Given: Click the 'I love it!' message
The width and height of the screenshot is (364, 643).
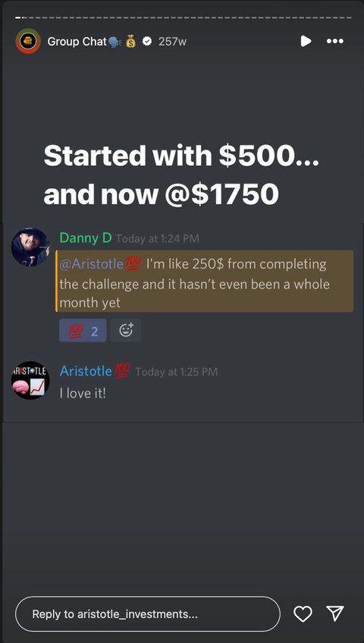Looking at the screenshot, I should (x=83, y=394).
